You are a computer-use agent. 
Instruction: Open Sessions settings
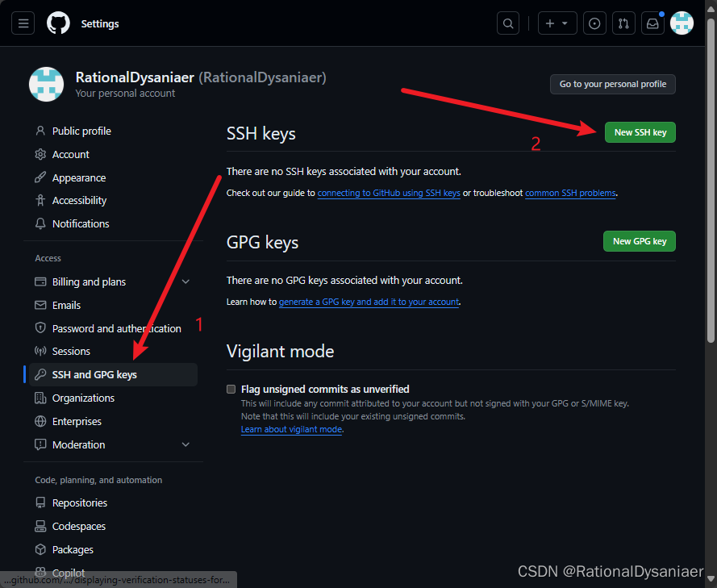pyautogui.click(x=114, y=352)
